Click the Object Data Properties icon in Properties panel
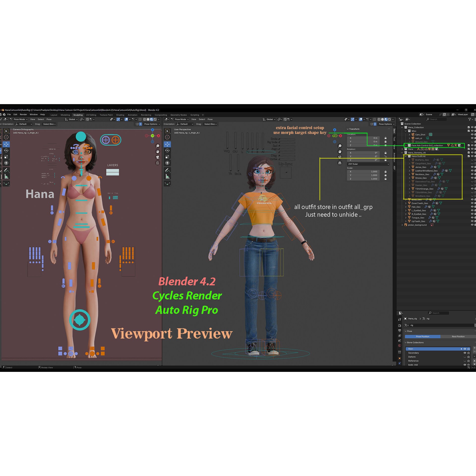Viewport: 476px width, 476px height. coord(400,363)
